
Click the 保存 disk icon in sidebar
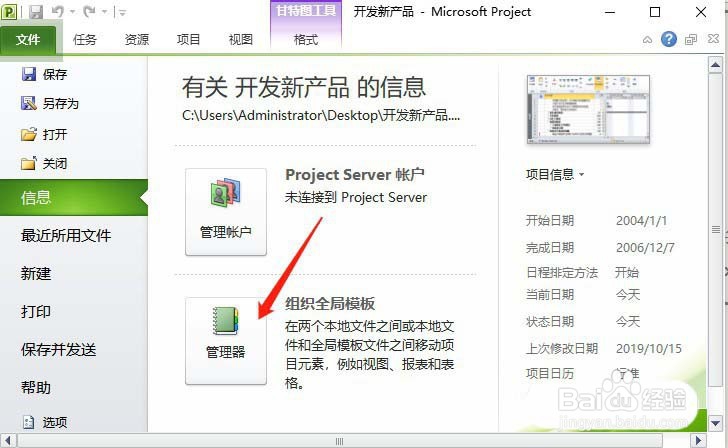click(29, 74)
